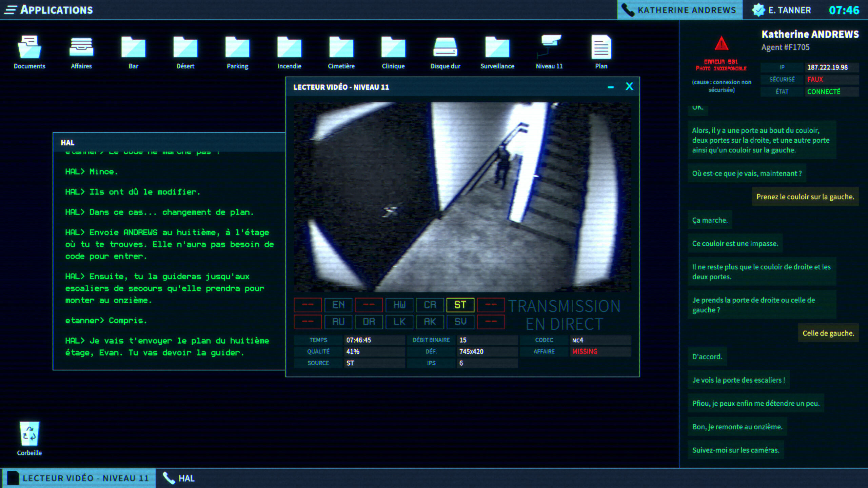Click the 'etanner> Compris.' line
Viewport: 868px width, 488px height.
[106, 321]
